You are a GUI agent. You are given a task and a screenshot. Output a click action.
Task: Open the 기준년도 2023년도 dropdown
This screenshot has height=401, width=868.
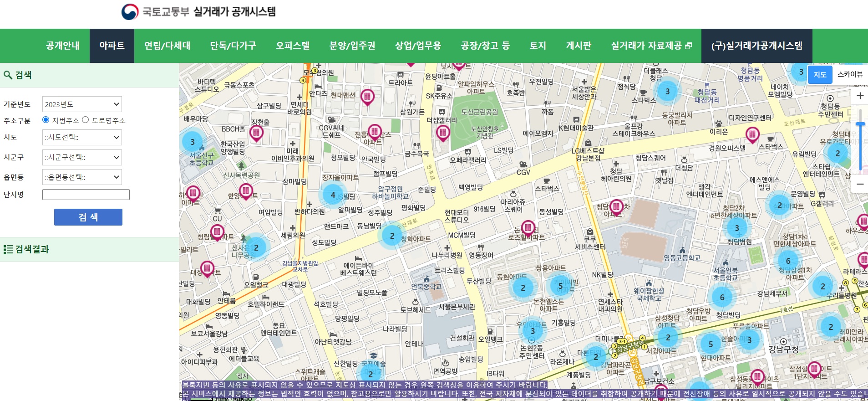pos(82,104)
